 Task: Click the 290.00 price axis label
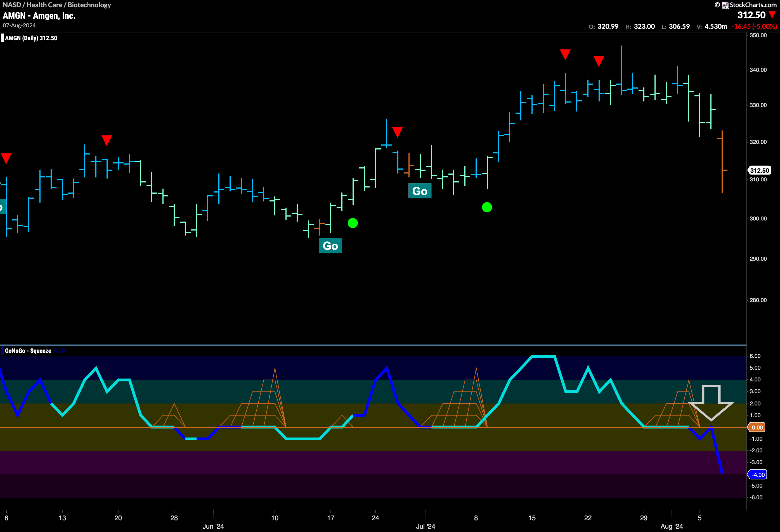pos(758,259)
